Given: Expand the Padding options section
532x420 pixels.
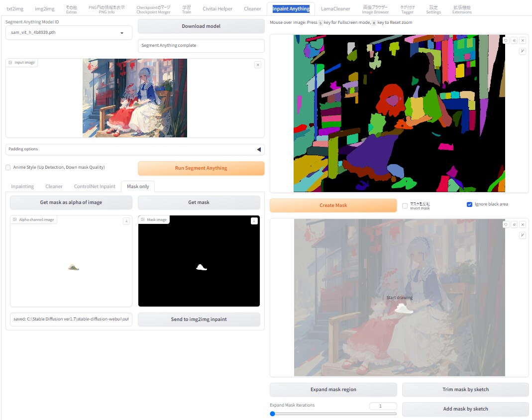Looking at the screenshot, I should (258, 149).
